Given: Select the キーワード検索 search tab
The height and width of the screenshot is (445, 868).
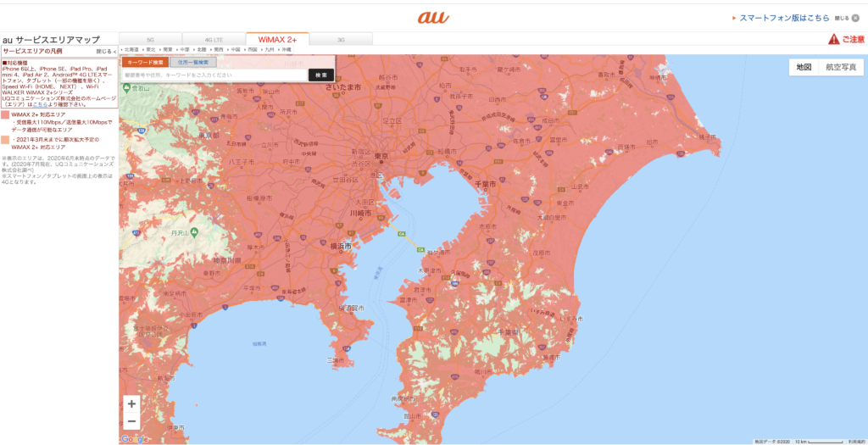Looking at the screenshot, I should tap(144, 63).
